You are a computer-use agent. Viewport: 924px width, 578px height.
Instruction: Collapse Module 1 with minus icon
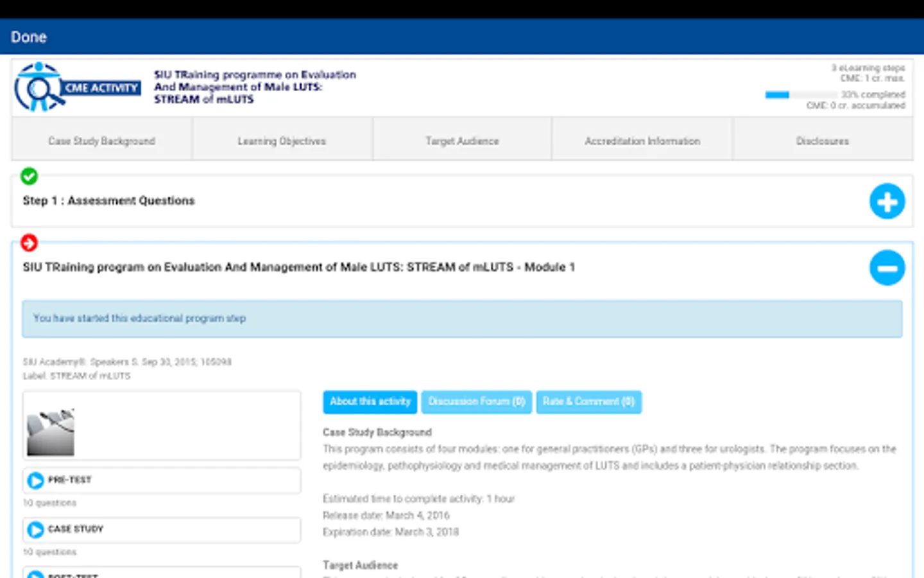point(887,268)
